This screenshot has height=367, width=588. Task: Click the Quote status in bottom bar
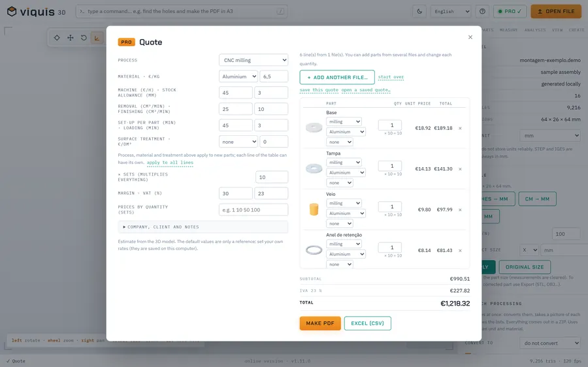pyautogui.click(x=16, y=361)
